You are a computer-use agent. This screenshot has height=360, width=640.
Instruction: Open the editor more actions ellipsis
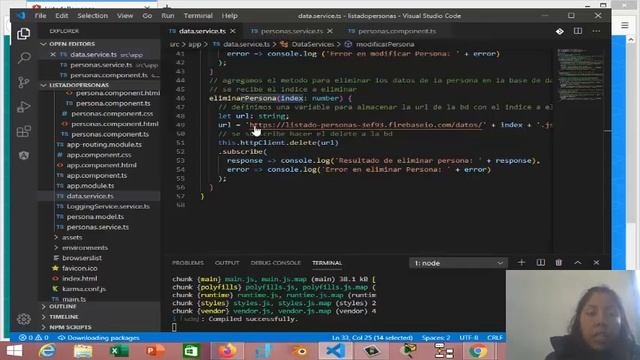pyautogui.click(x=596, y=31)
